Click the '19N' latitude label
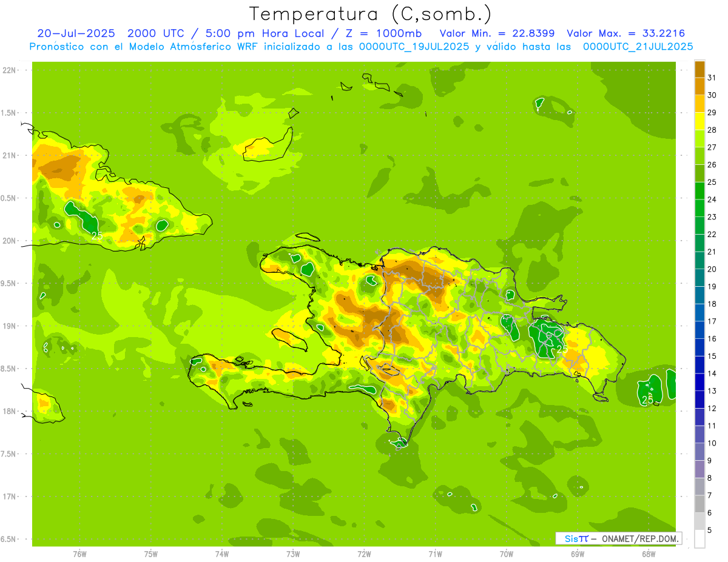This screenshot has height=562, width=728. (x=10, y=326)
